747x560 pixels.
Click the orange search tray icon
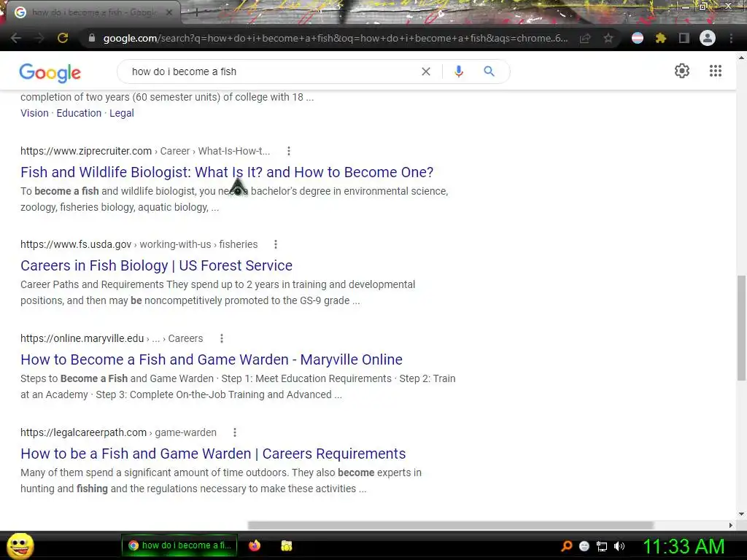pyautogui.click(x=566, y=546)
